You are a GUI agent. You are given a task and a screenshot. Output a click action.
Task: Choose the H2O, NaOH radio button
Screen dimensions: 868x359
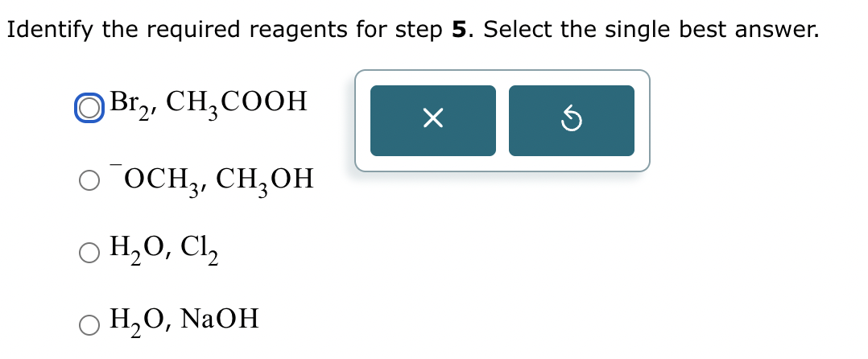(89, 325)
